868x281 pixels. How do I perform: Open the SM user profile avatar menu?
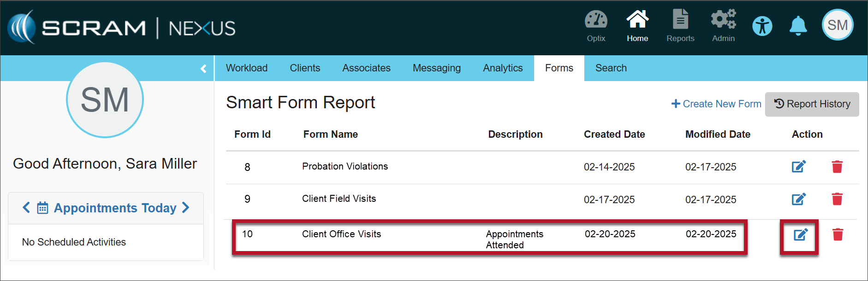click(x=838, y=25)
